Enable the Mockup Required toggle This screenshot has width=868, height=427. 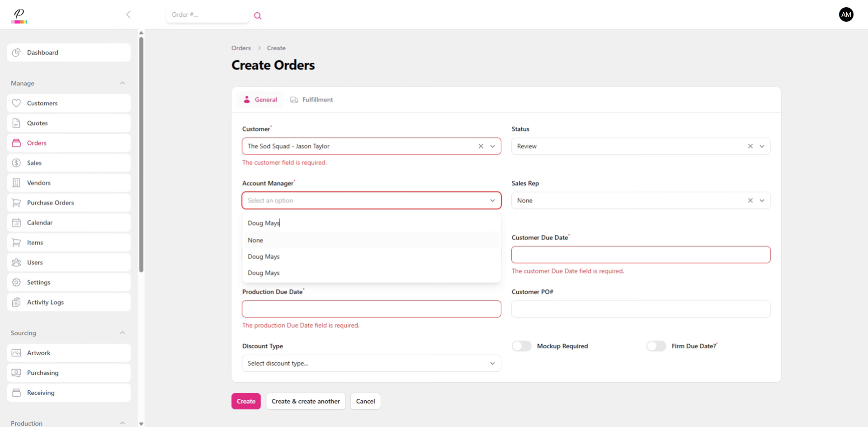point(521,346)
